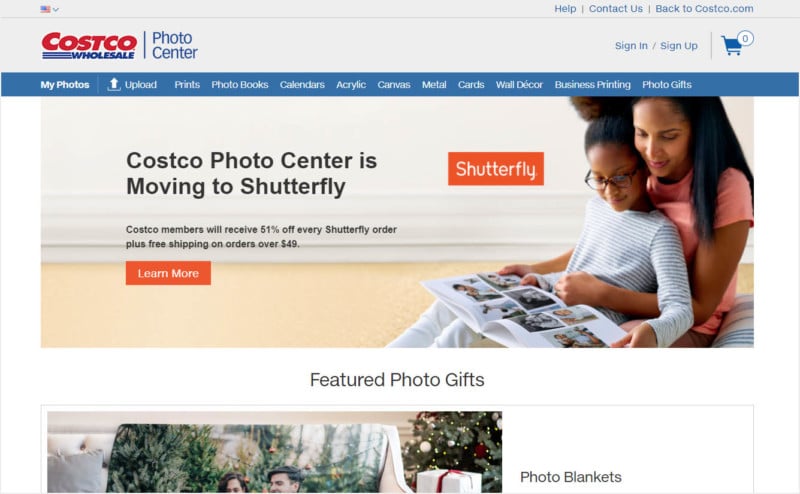Choose Wall Décor from the menu
800x494 pixels.
pyautogui.click(x=519, y=85)
